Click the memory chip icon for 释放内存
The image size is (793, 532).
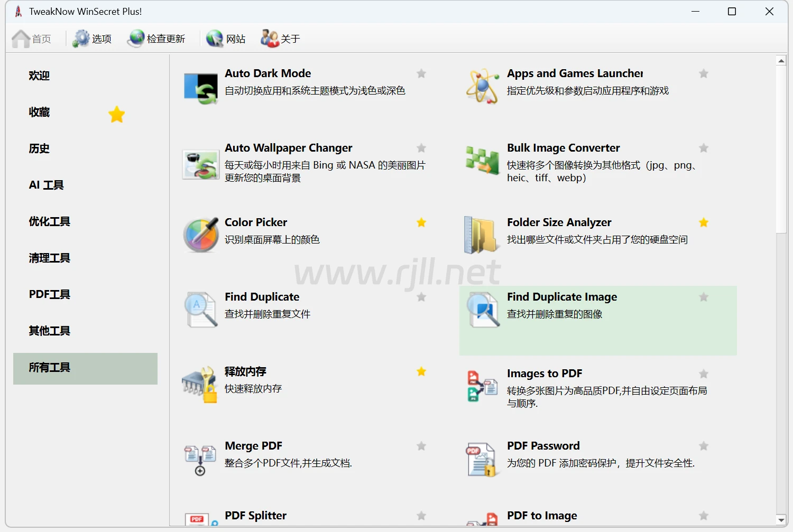click(x=200, y=384)
